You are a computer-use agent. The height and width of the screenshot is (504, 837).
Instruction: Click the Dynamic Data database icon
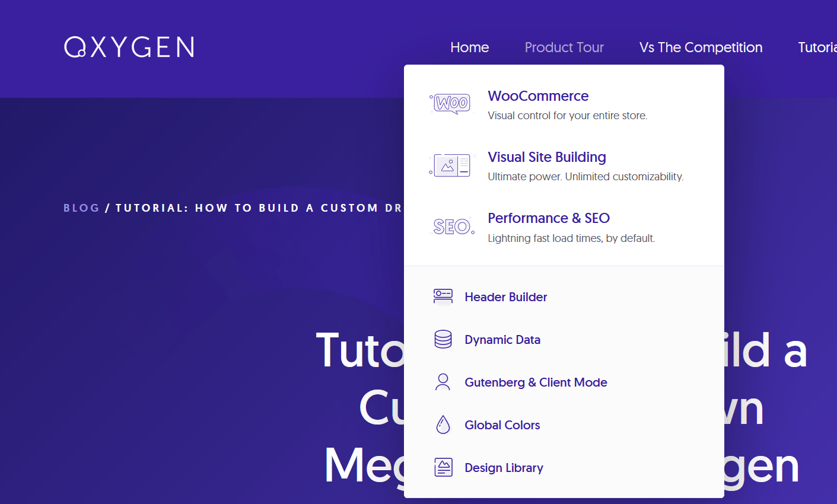point(443,339)
